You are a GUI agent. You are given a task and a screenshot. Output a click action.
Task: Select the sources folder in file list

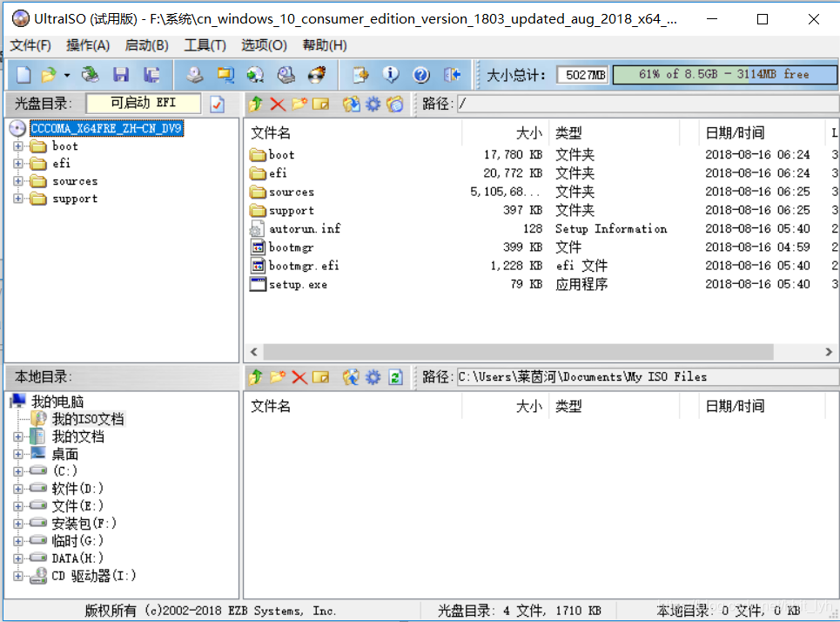[541, 192]
